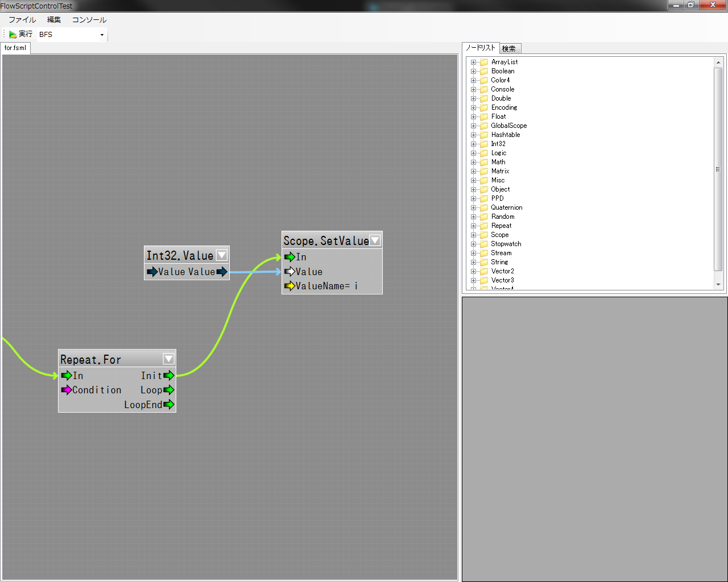
Task: Click the white Value input port arrow
Action: click(289, 272)
